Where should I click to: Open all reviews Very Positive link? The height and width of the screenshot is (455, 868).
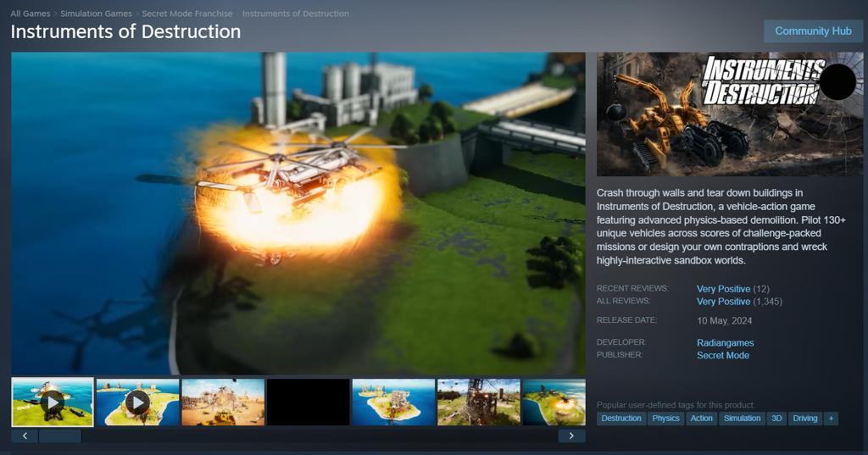pos(724,302)
